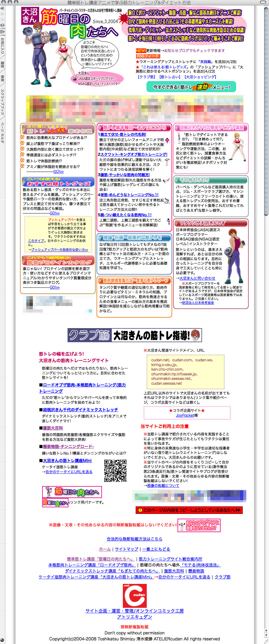Click the stop (X) icon in the left sidebar
The width and height of the screenshot is (269, 644).
[2, 19]
